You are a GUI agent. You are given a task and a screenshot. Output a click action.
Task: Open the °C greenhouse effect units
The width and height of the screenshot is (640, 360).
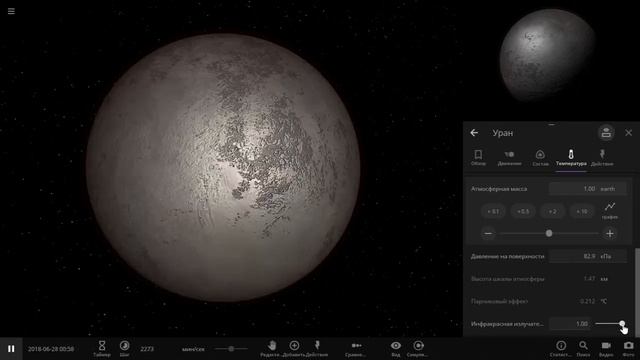[x=604, y=301]
